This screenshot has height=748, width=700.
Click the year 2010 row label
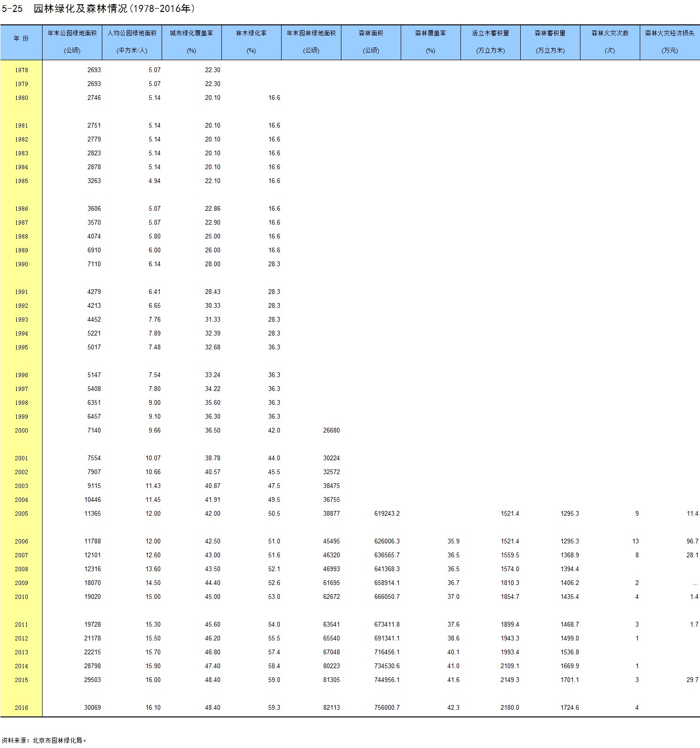[x=22, y=597]
